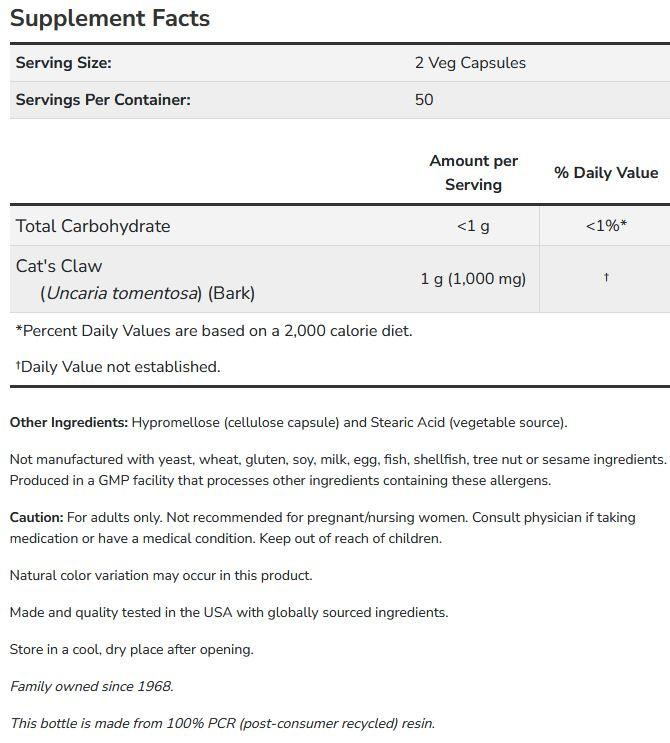Click the Caution bold label
Viewport: 670px width, 743px height.
coord(36,518)
